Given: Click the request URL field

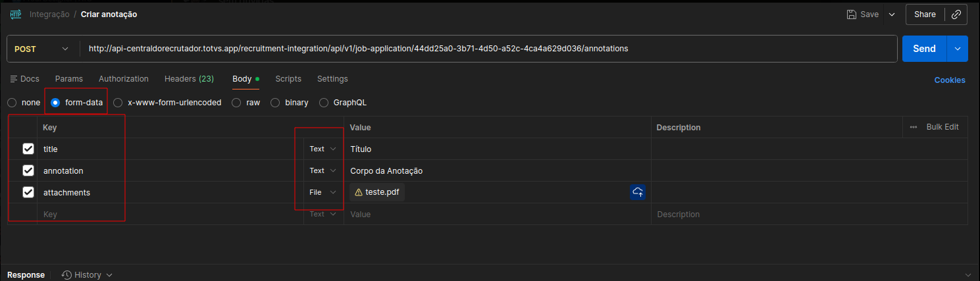Looking at the screenshot, I should [487, 49].
